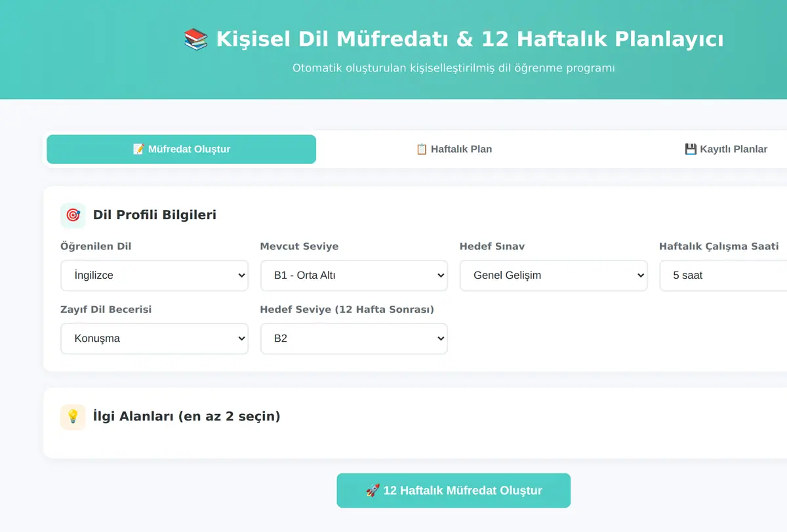The height and width of the screenshot is (532, 787).
Task: Click the Dil Profili Bilgileri heading
Action: pos(155,215)
